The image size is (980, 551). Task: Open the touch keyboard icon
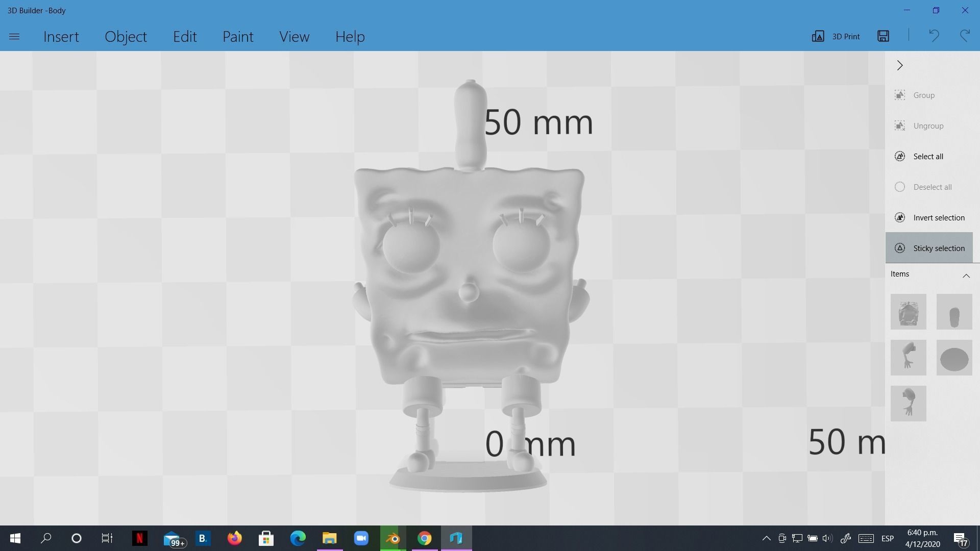point(866,538)
